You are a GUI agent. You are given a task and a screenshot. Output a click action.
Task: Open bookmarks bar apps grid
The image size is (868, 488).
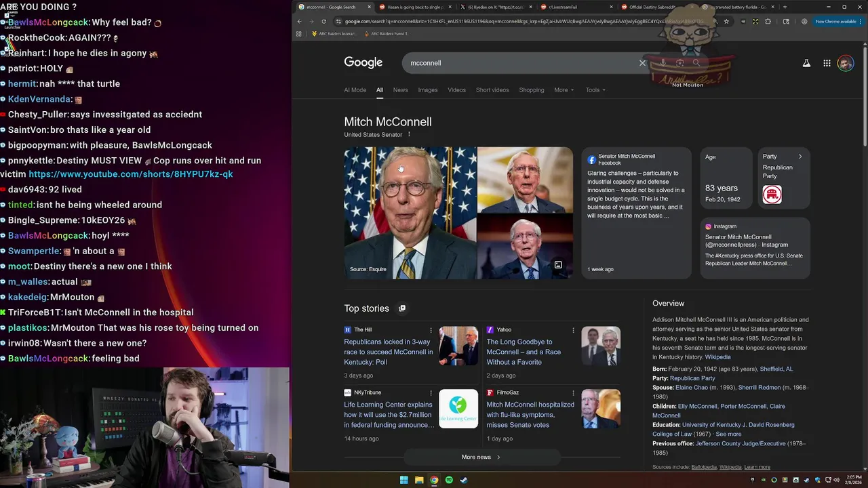299,33
